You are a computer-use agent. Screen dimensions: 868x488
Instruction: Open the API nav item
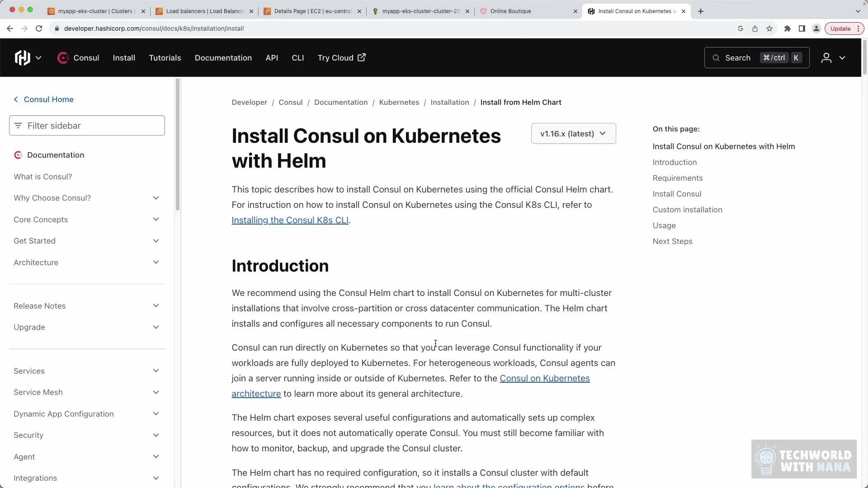click(272, 58)
